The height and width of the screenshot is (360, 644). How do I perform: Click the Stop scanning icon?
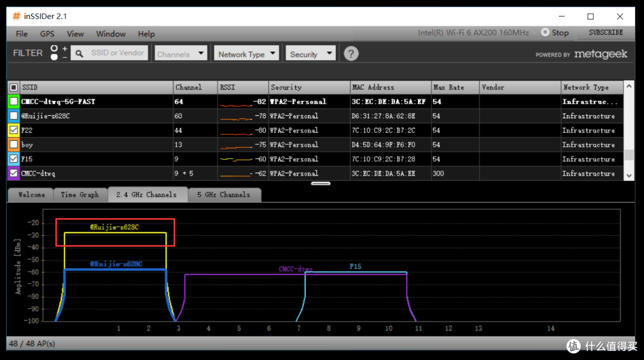545,32
